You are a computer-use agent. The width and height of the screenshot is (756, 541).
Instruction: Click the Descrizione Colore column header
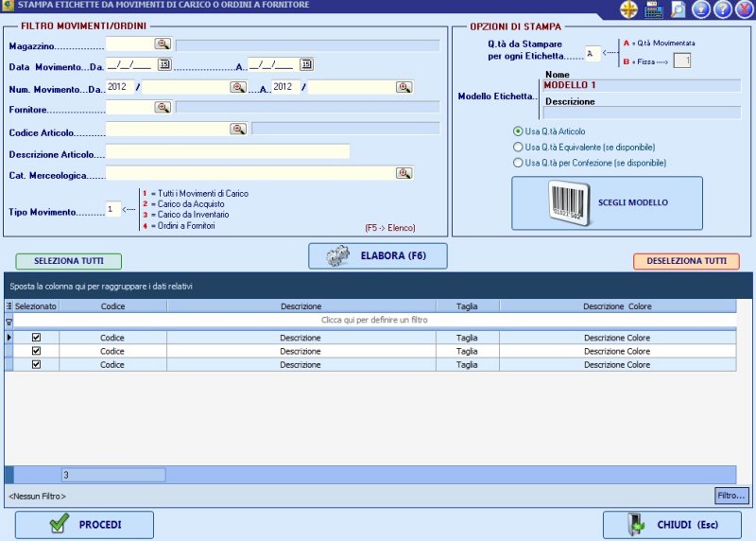point(616,306)
